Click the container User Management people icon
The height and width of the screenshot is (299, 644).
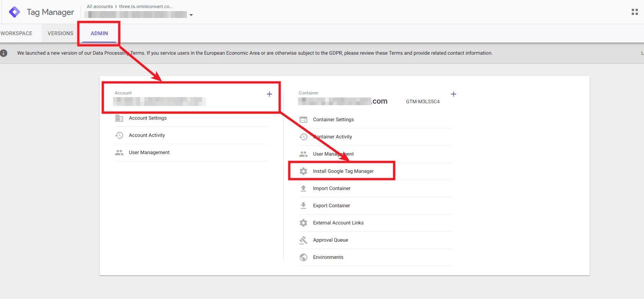click(303, 154)
